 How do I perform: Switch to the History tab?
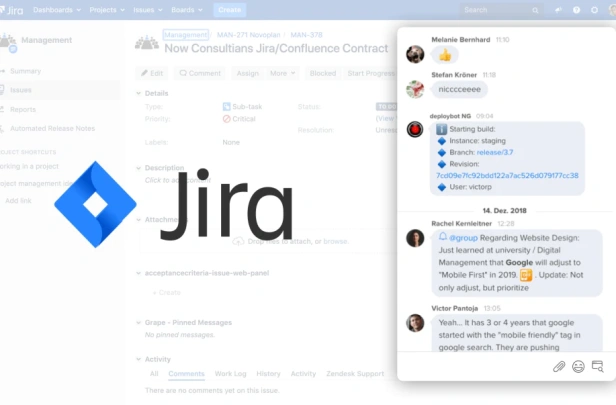coord(268,374)
